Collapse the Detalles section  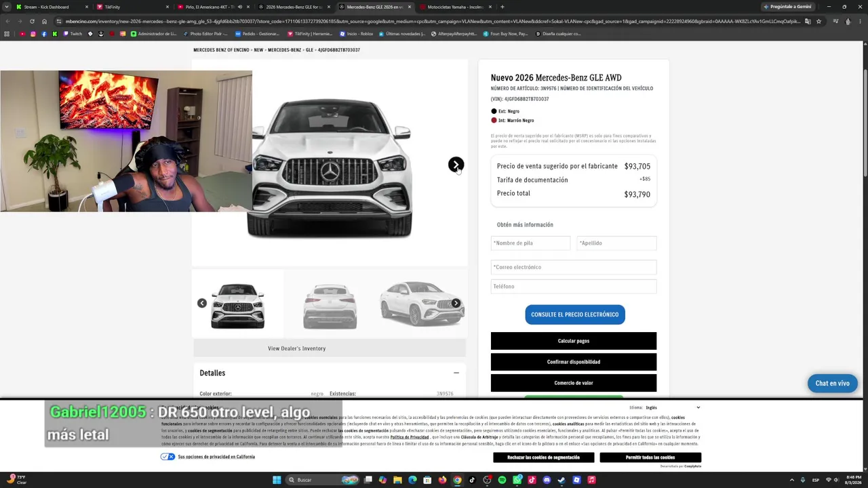(456, 373)
